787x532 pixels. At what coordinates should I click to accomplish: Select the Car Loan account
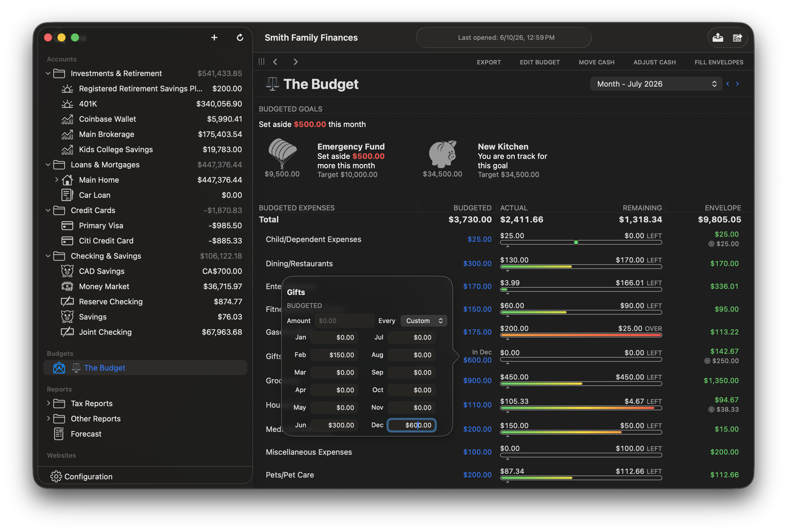point(151,195)
